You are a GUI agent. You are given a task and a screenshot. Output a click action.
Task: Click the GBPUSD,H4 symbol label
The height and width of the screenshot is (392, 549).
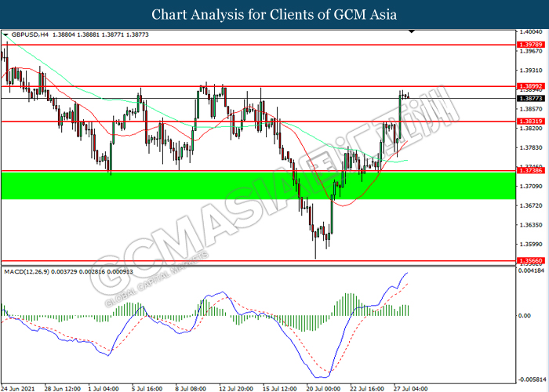(x=30, y=36)
